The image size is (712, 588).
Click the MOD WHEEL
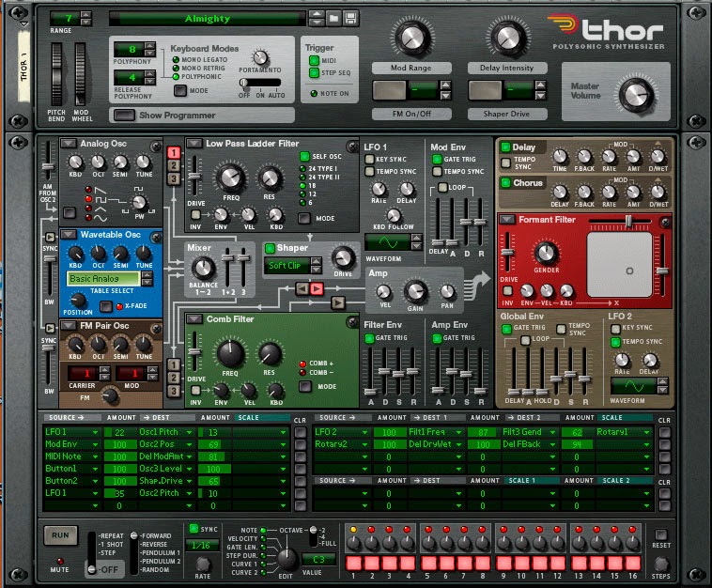(x=81, y=74)
